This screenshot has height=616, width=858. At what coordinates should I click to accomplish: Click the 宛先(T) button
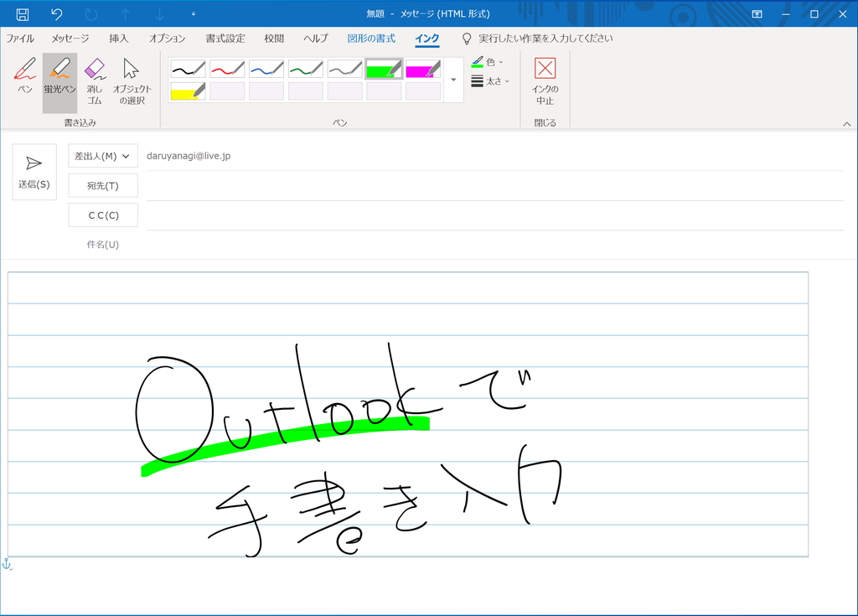pyautogui.click(x=103, y=185)
